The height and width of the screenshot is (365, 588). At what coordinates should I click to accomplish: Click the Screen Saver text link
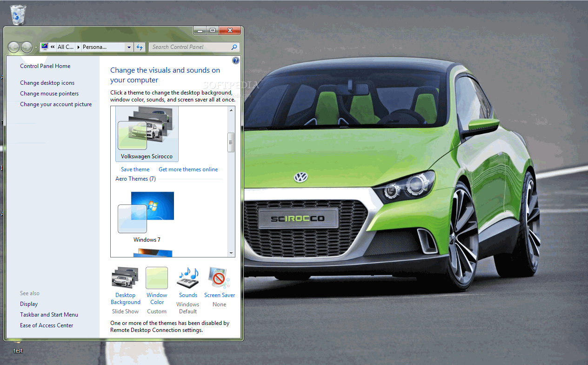pos(220,295)
